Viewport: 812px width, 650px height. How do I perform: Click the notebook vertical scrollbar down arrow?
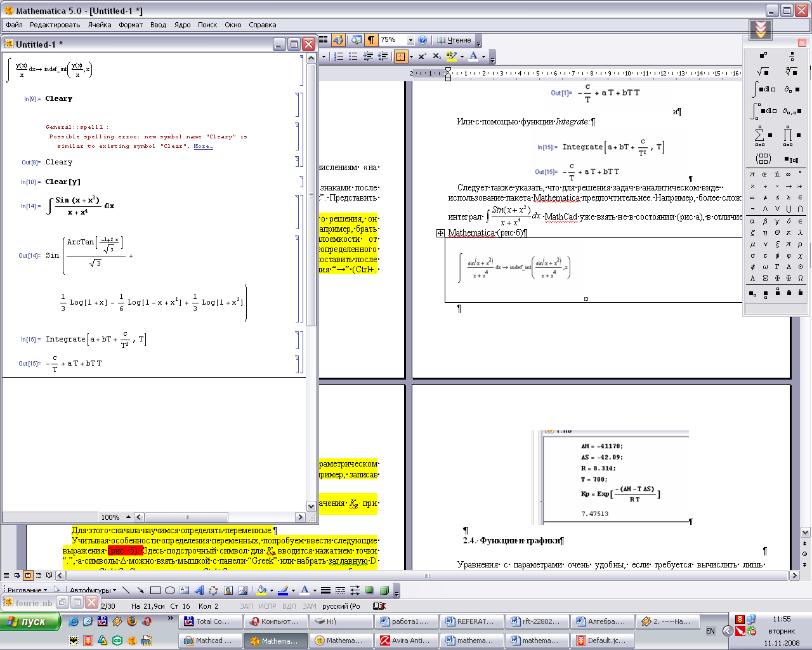point(311,507)
